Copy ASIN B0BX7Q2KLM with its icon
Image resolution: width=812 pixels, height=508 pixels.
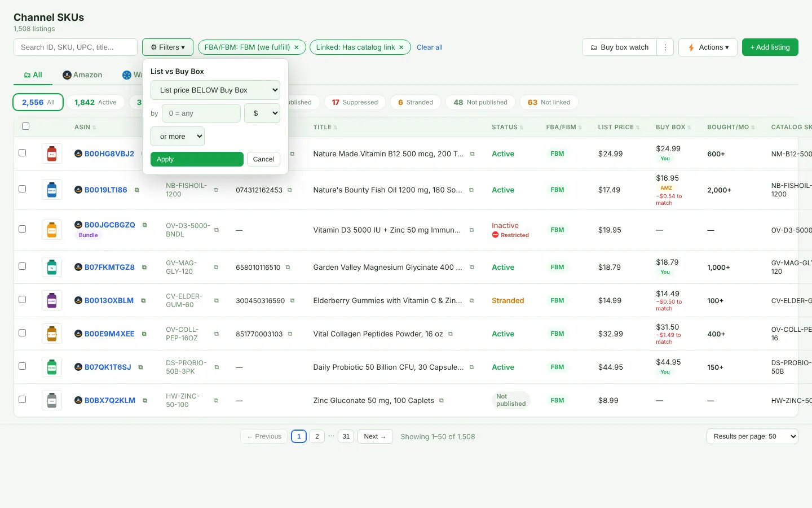tap(145, 401)
